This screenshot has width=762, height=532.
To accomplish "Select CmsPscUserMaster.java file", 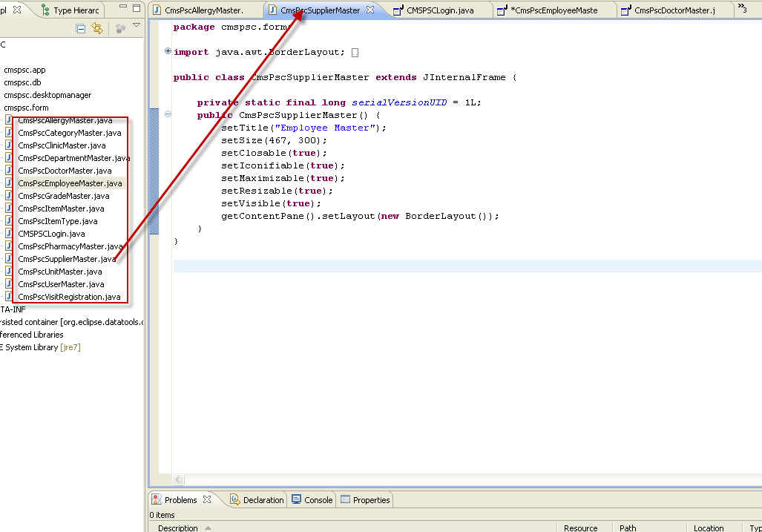I will point(62,285).
